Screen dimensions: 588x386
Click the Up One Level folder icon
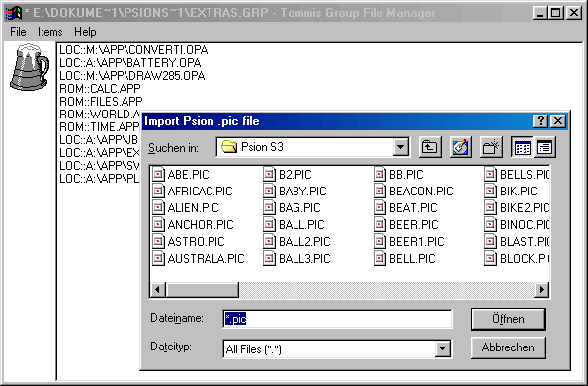coord(429,147)
